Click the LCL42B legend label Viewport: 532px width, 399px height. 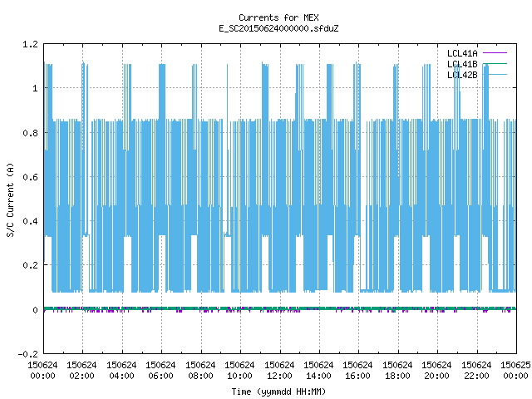tap(462, 75)
